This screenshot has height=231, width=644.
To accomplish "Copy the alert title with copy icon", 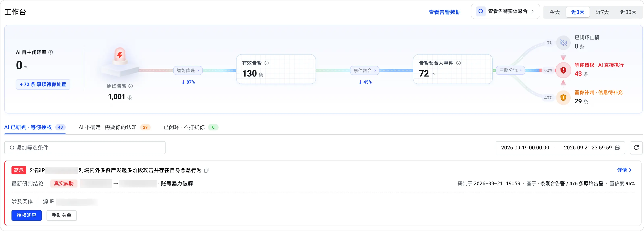I will (206, 170).
